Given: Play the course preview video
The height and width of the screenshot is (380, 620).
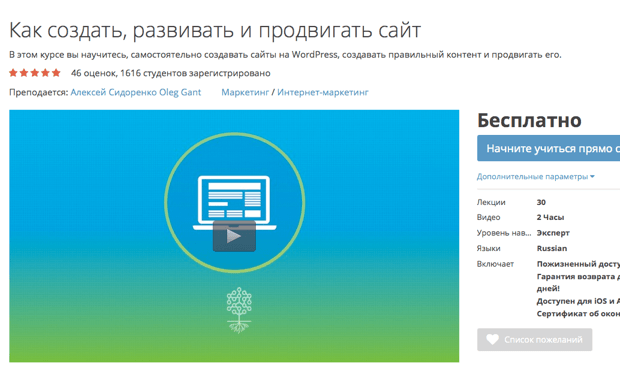Looking at the screenshot, I should 234,236.
